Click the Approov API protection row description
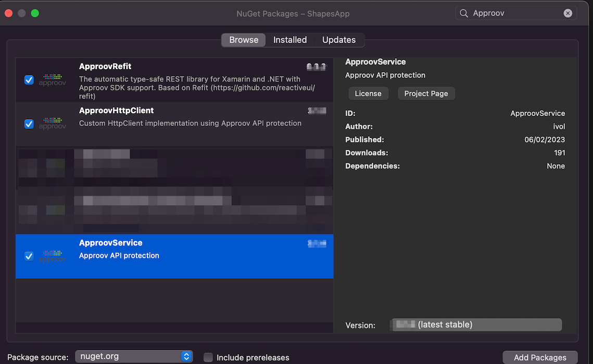Image resolution: width=593 pixels, height=364 pixels. click(x=119, y=256)
